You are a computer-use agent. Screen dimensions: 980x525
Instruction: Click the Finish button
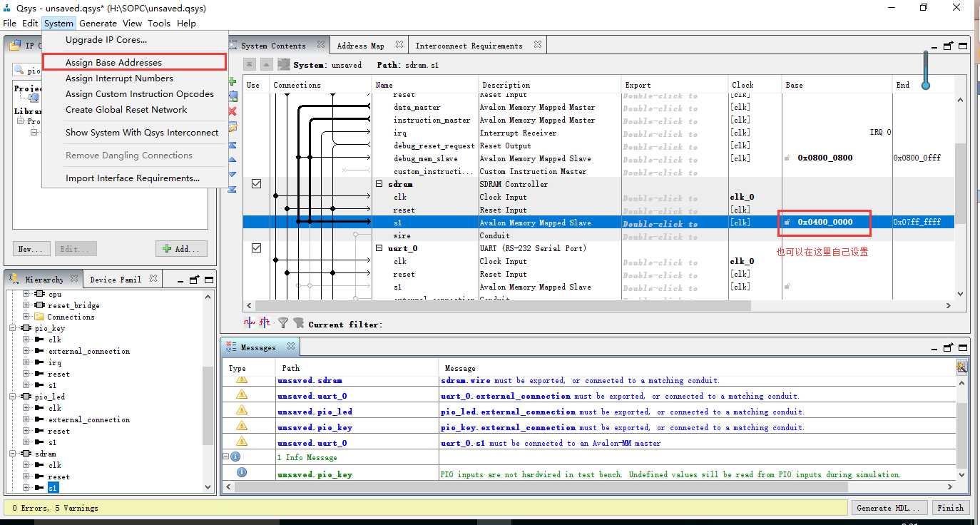point(950,508)
